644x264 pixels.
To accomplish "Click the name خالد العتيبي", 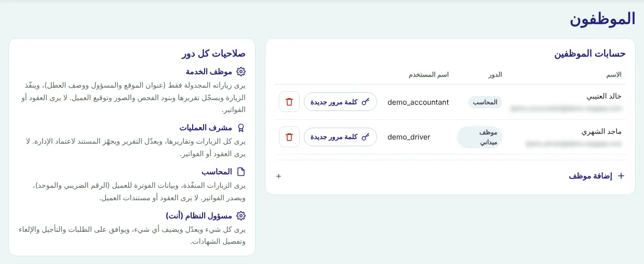I will [604, 96].
